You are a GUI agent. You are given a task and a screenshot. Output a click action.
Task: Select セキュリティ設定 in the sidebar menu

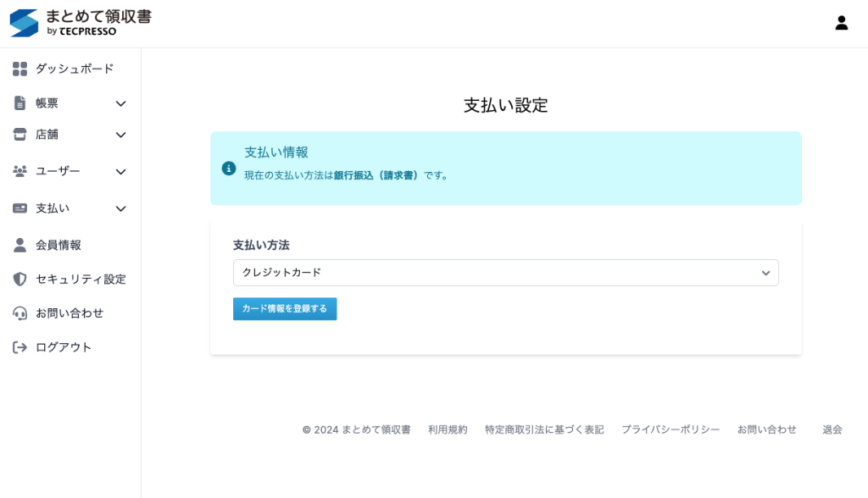tap(81, 279)
